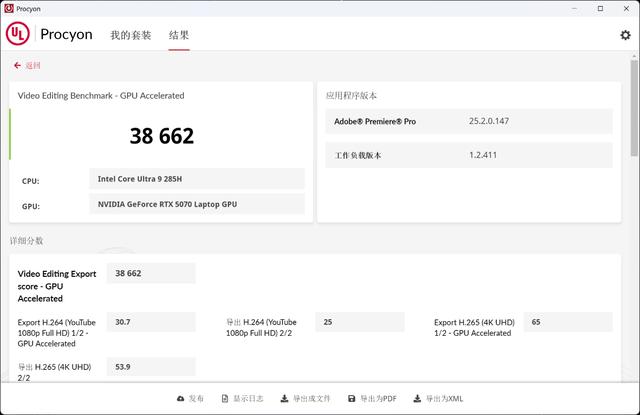Click Export H.264 (YouTube 1080p) 1/2 label
Image resolution: width=640 pixels, height=415 pixels.
(57, 333)
